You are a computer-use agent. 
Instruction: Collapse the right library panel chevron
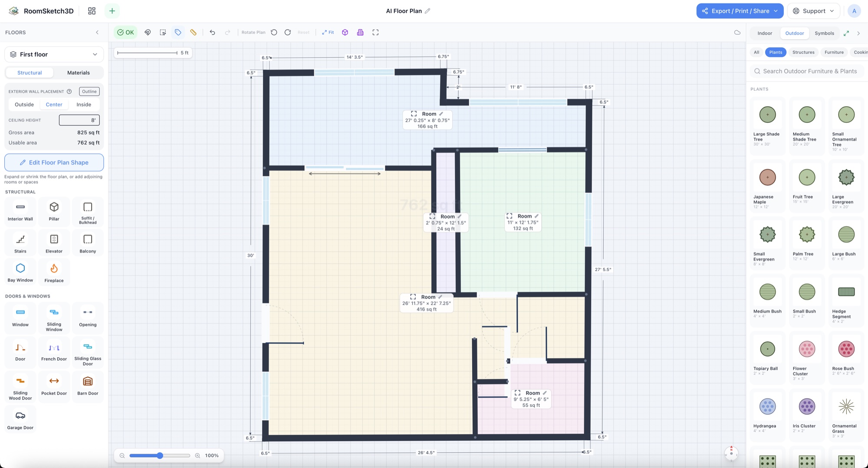pyautogui.click(x=858, y=33)
